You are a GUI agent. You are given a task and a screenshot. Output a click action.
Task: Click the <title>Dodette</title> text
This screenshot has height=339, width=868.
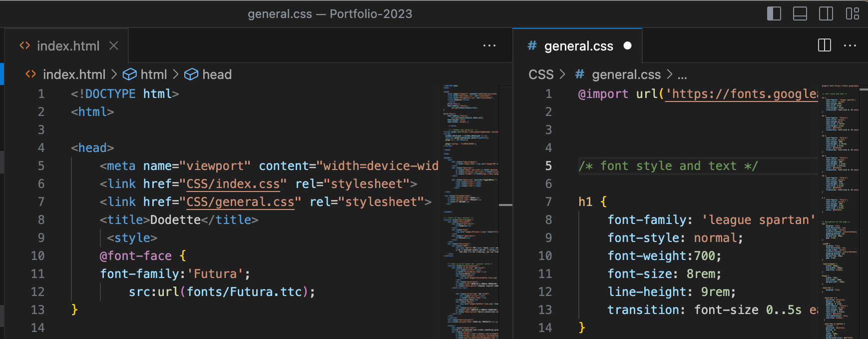click(x=179, y=220)
